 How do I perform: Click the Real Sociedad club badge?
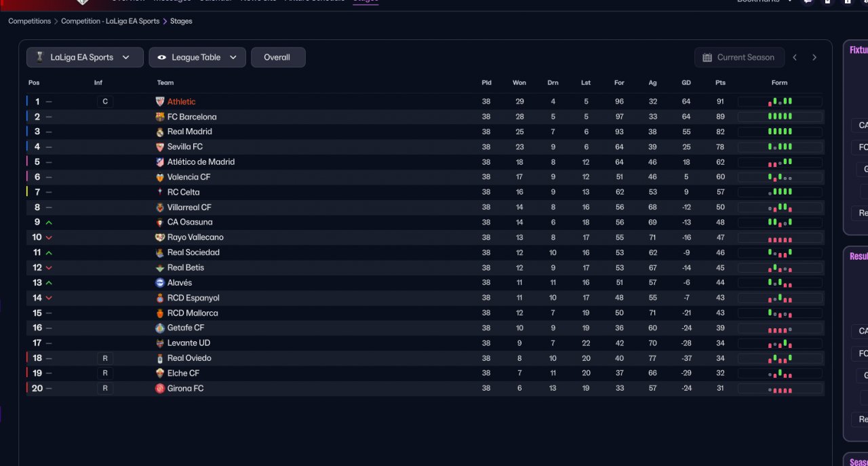[160, 252]
